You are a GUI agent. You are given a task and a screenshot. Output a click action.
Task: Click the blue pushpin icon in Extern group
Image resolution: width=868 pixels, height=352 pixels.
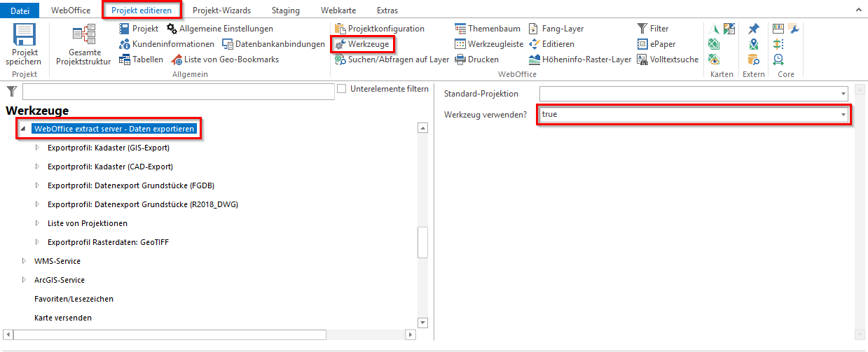tap(754, 29)
